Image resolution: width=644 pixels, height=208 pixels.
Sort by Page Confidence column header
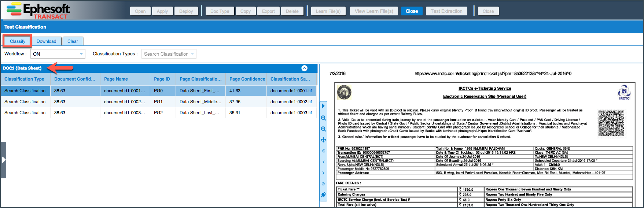tap(246, 79)
